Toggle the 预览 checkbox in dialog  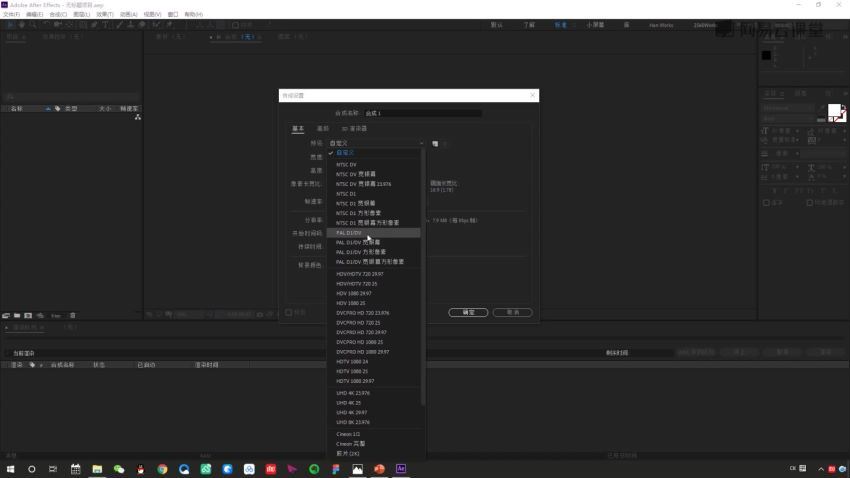[x=289, y=313]
